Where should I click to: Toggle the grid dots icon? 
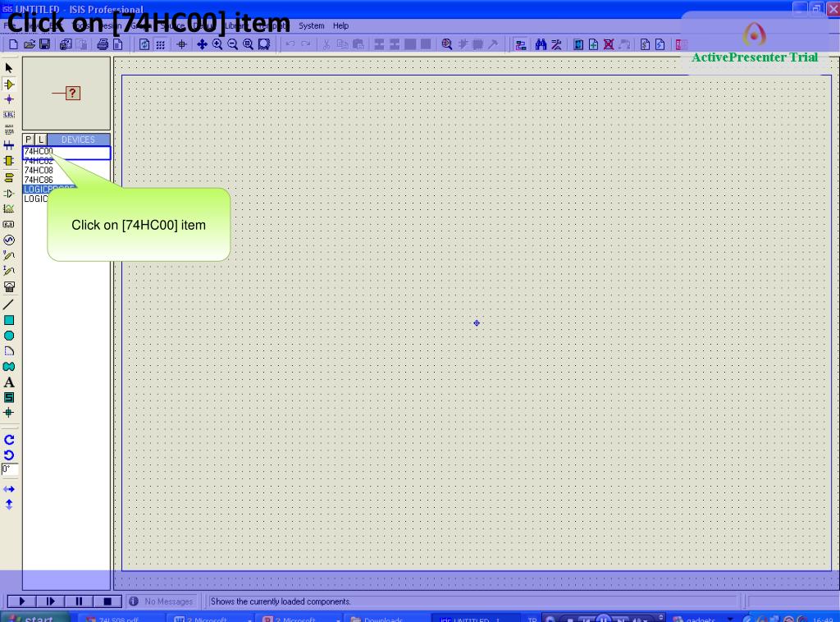(x=160, y=44)
